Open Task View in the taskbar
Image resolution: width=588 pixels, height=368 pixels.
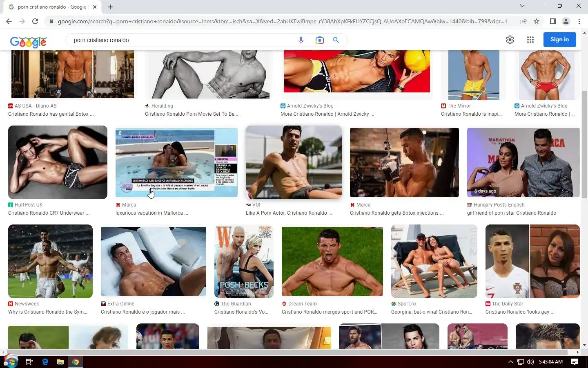click(x=29, y=362)
